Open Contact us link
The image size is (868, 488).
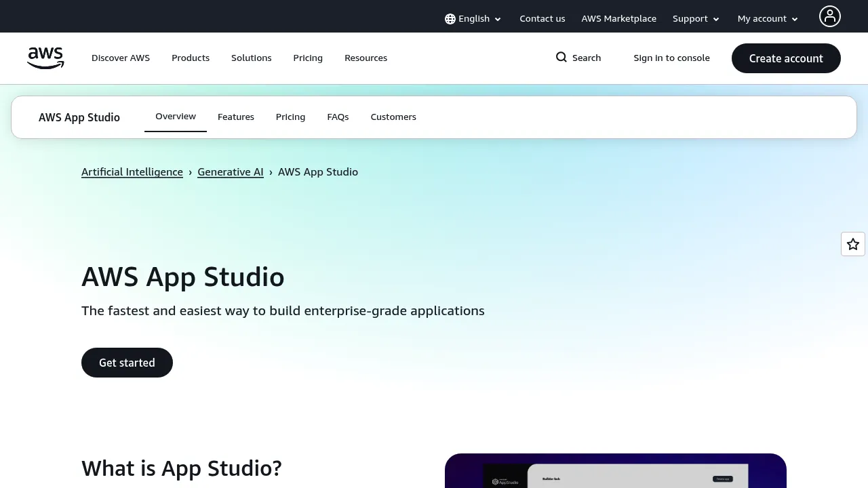point(542,19)
